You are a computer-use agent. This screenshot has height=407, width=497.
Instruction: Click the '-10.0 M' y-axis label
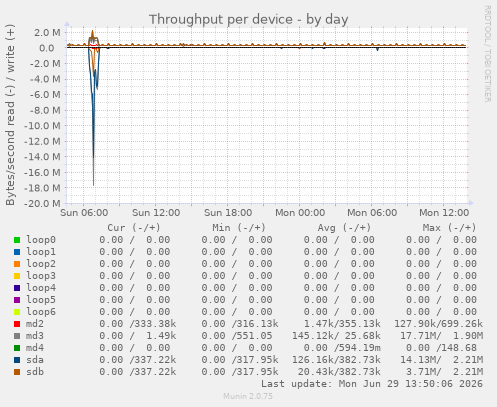tap(42, 126)
